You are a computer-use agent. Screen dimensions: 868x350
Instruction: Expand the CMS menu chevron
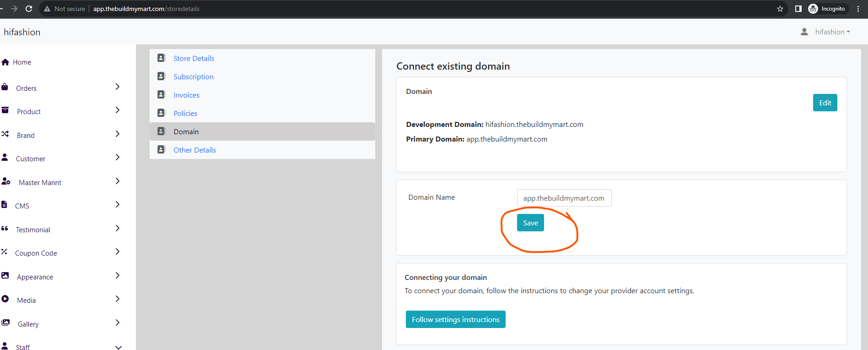tap(118, 204)
